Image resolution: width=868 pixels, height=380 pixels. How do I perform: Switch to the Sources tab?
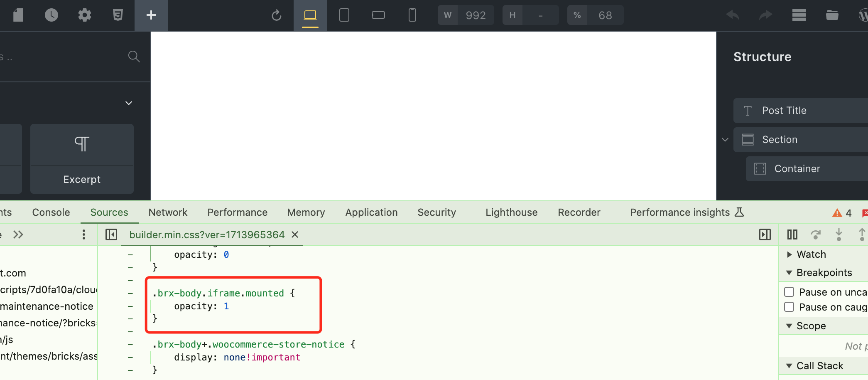point(109,212)
